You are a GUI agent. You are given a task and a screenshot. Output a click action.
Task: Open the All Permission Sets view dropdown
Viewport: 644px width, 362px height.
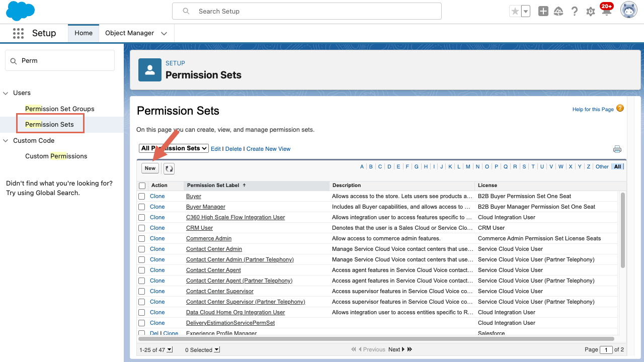[x=174, y=148]
